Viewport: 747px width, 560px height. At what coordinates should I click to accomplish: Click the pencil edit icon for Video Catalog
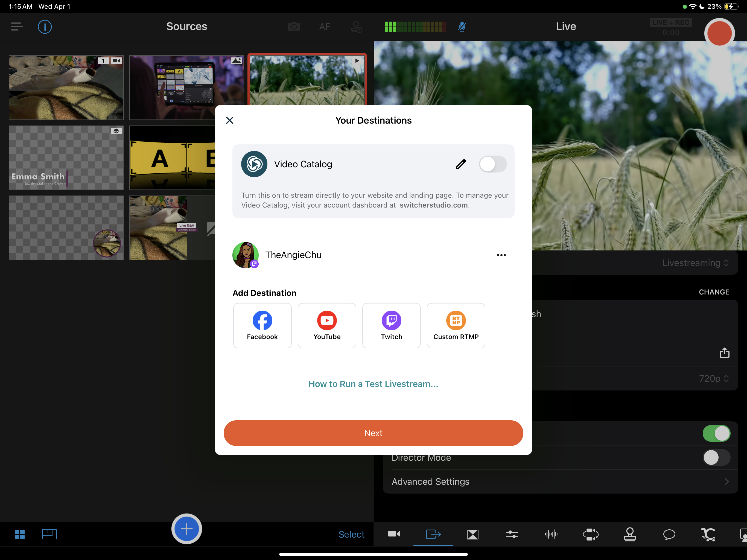[x=461, y=164]
